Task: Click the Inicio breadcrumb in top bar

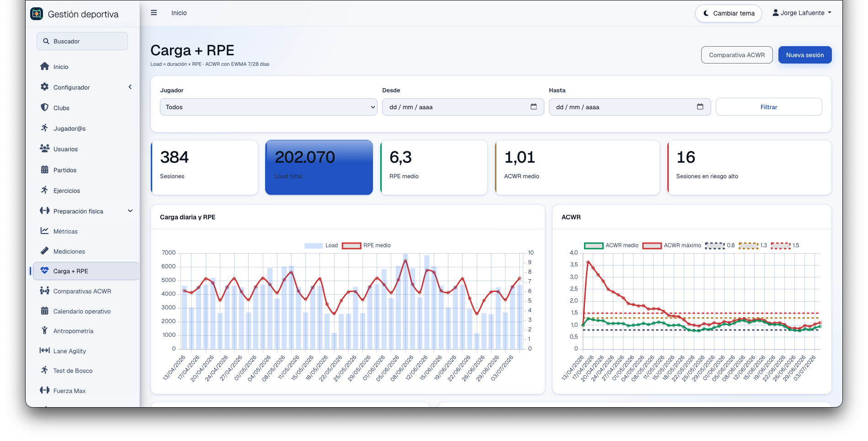Action: coord(179,13)
